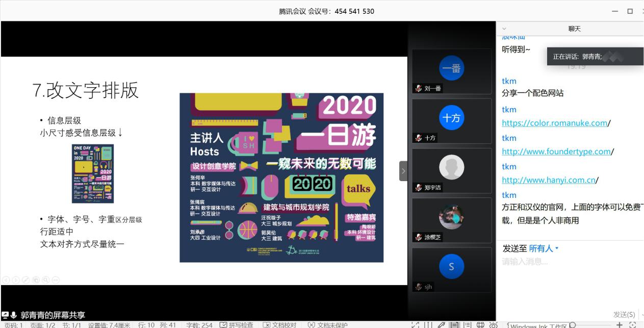The width and height of the screenshot is (644, 328).
Task: Hide the participant video strip with the arrow
Action: click(x=403, y=171)
